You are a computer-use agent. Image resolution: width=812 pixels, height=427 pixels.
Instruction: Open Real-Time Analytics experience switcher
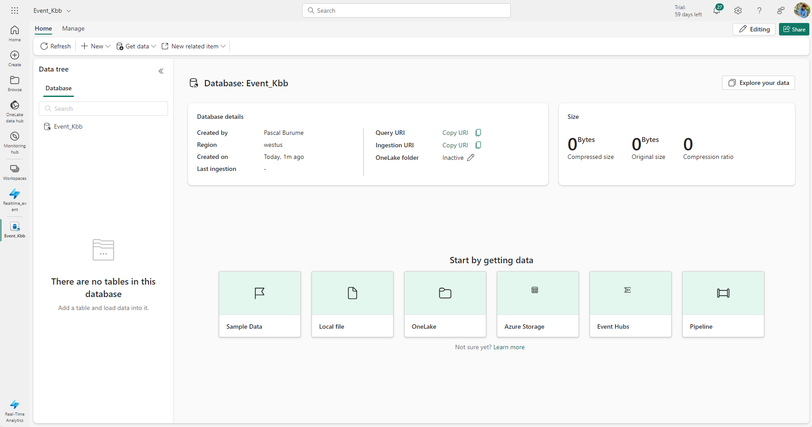coord(14,411)
